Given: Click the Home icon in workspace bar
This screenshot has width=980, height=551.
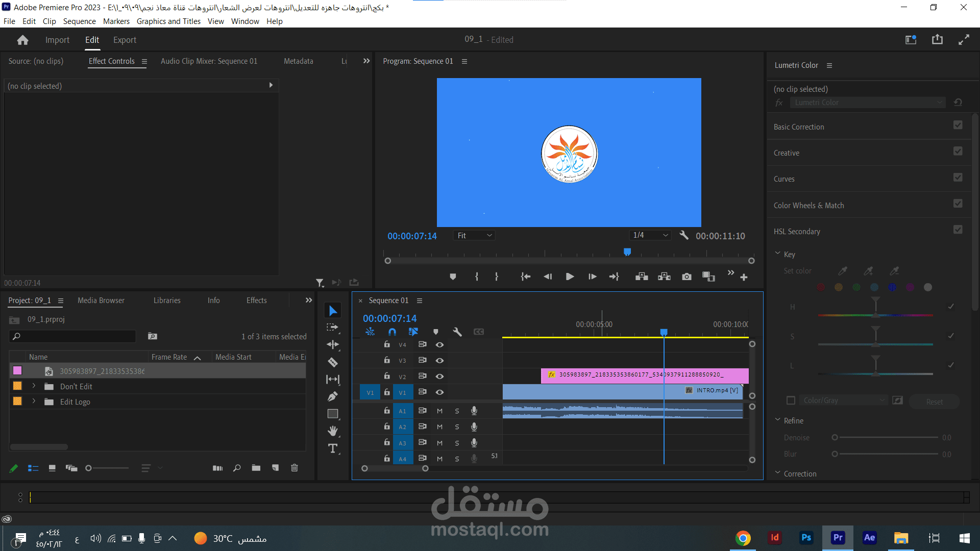Looking at the screenshot, I should click(22, 40).
